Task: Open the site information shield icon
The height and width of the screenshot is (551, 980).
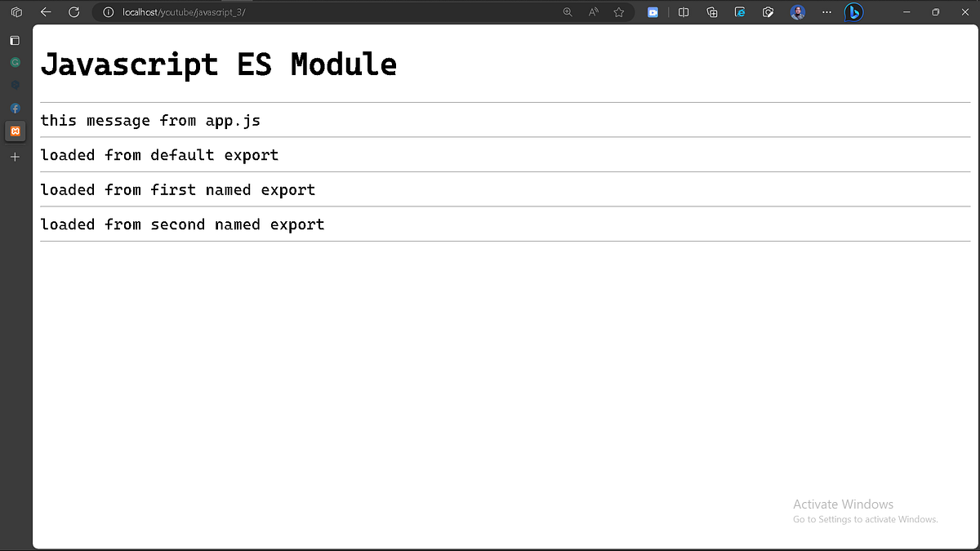Action: click(x=109, y=11)
